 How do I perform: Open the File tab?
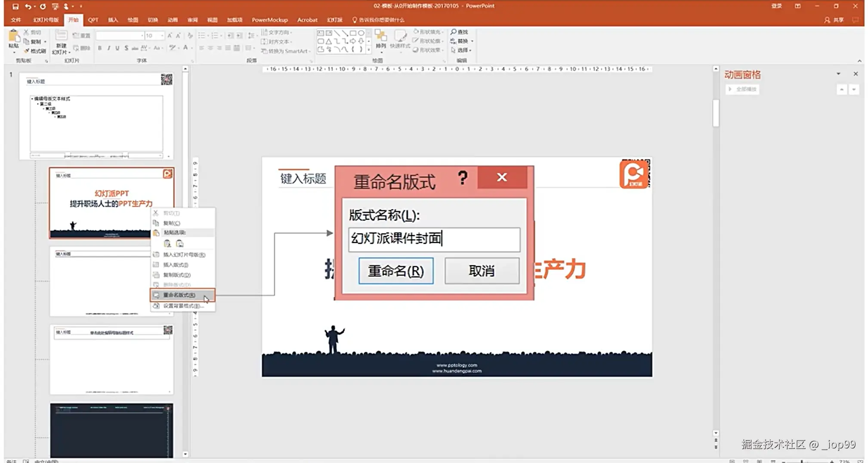pos(16,20)
